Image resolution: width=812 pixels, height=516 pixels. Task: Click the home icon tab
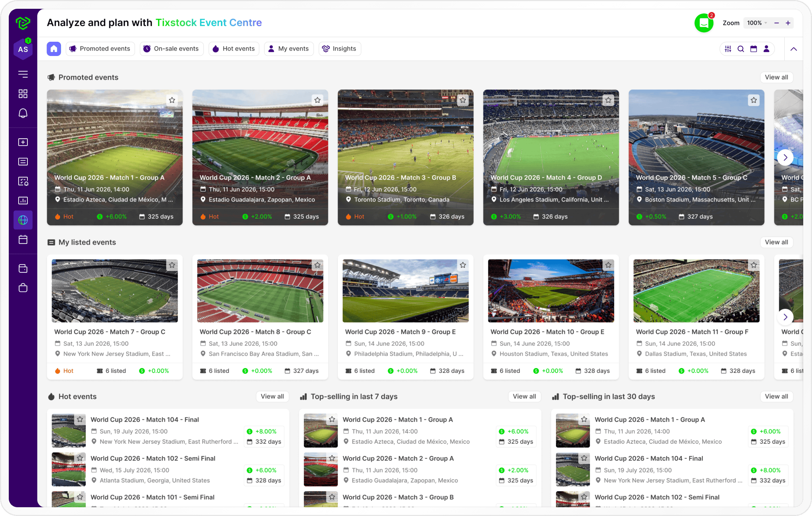pos(54,49)
